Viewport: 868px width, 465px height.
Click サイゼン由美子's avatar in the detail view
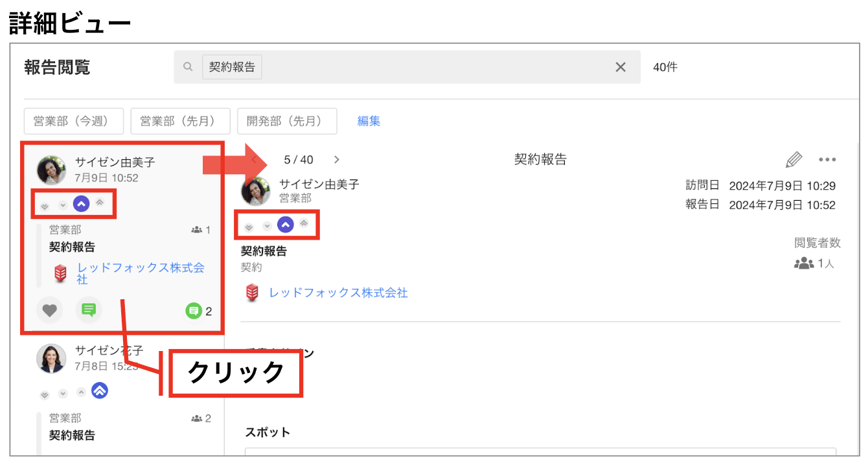255,191
